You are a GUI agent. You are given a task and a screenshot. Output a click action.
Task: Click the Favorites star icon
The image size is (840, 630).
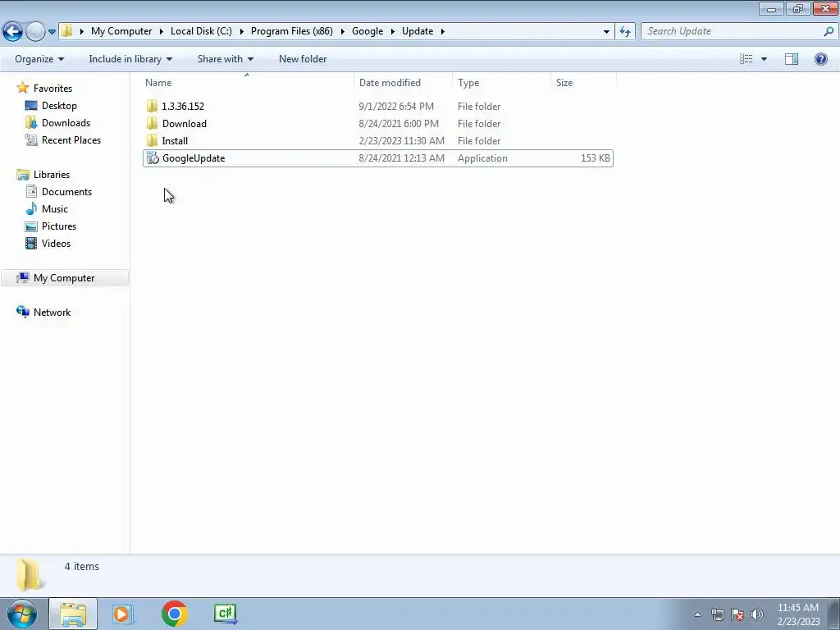click(22, 87)
